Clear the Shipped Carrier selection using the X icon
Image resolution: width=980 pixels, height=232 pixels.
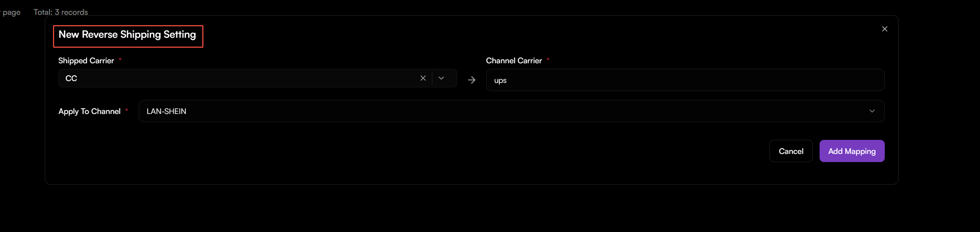coord(423,78)
